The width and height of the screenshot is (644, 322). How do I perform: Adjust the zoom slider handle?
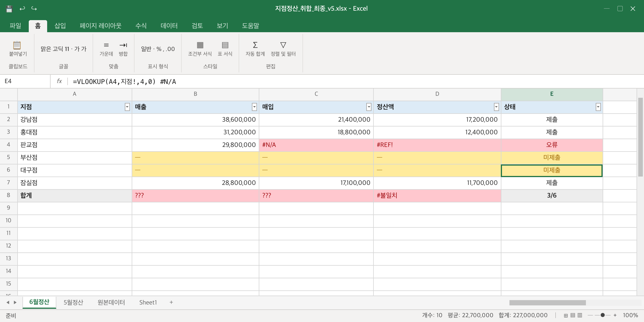pos(603,315)
